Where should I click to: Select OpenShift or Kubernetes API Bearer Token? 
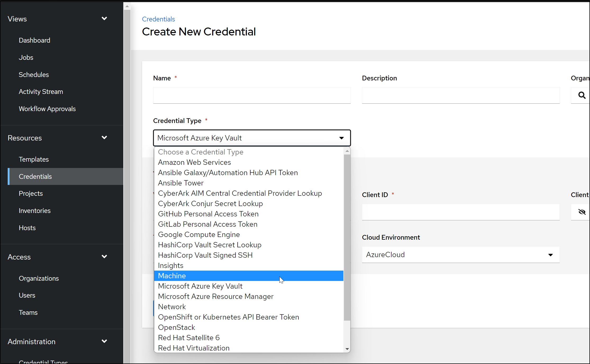coord(249,317)
